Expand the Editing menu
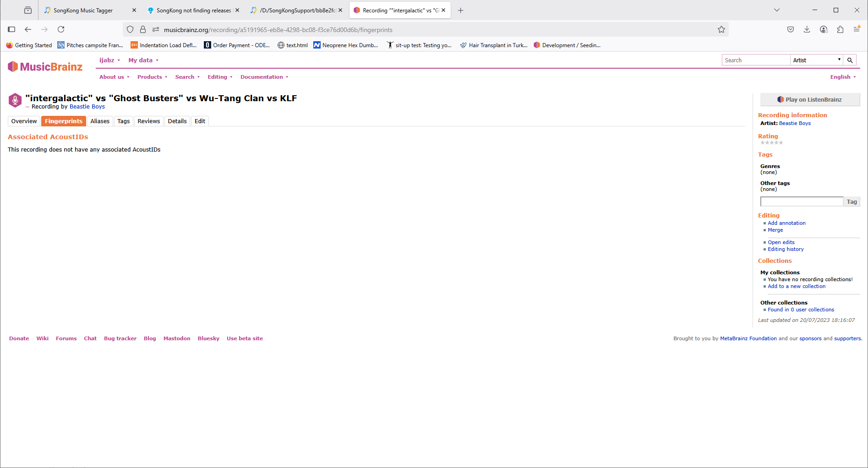This screenshot has width=868, height=468. point(220,77)
